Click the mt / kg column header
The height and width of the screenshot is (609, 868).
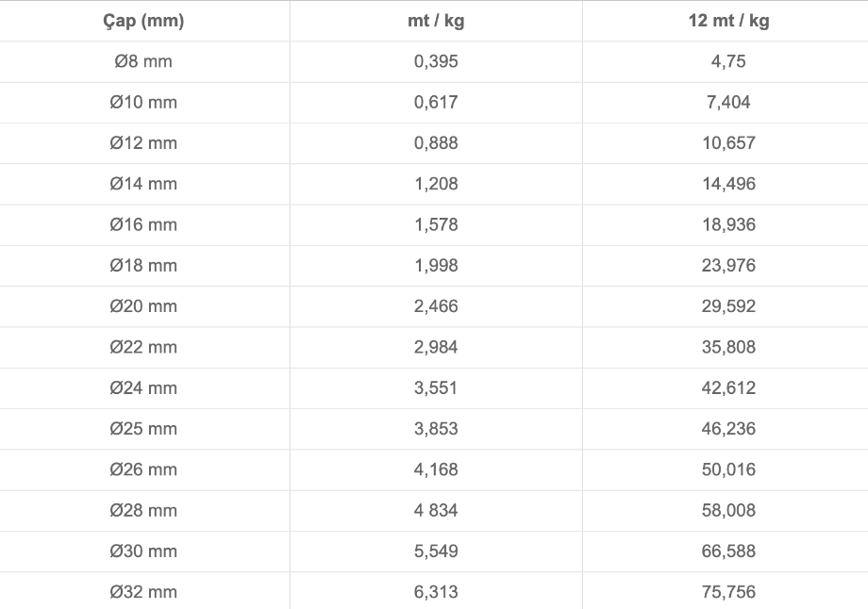point(436,21)
